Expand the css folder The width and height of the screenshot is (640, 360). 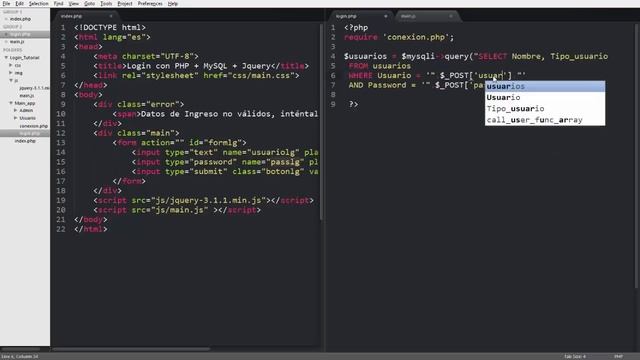pyautogui.click(x=11, y=65)
